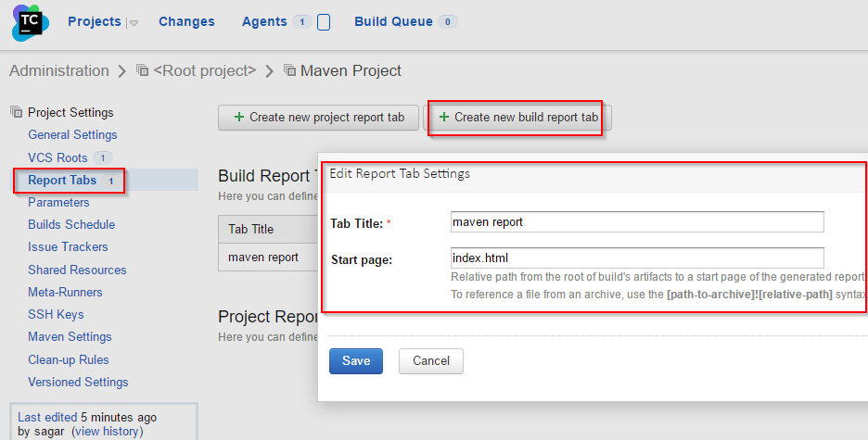This screenshot has width=868, height=440.
Task: Save the report tab settings
Action: [355, 361]
